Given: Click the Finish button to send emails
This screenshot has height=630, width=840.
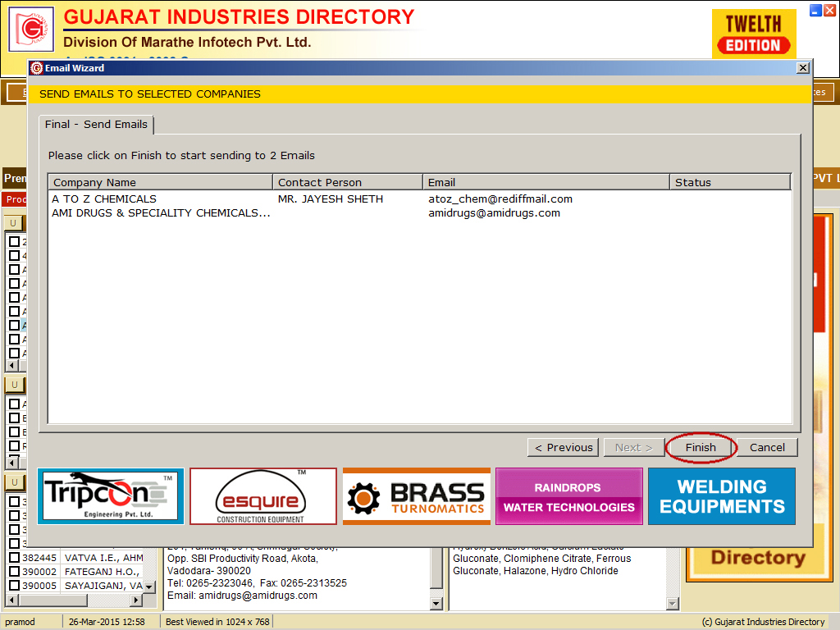Looking at the screenshot, I should (701, 447).
